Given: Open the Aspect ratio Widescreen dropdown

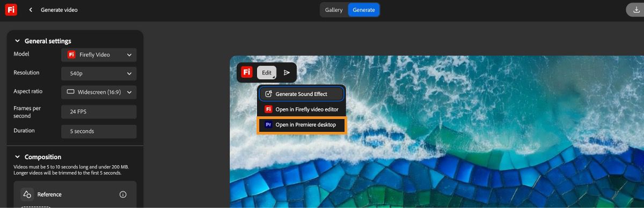Looking at the screenshot, I should coord(99,92).
